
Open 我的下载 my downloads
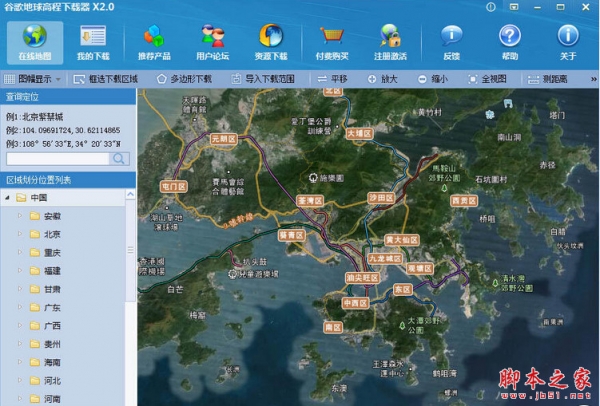click(93, 42)
